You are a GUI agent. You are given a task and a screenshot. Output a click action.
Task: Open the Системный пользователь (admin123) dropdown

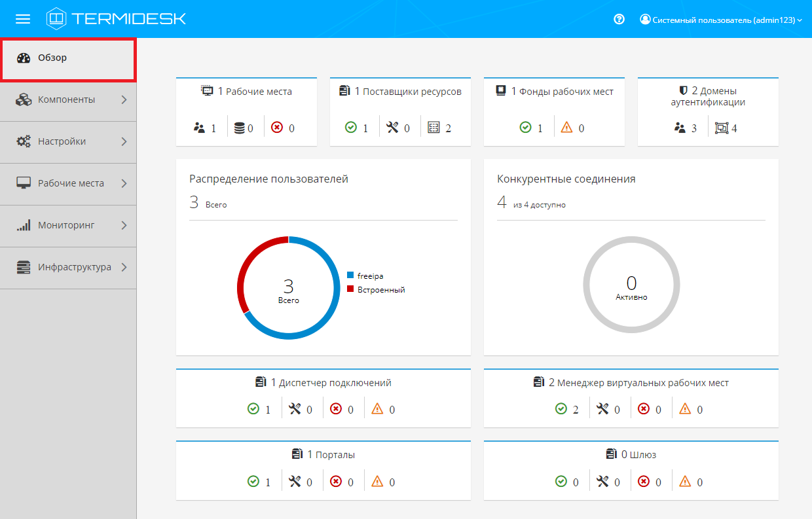[721, 20]
